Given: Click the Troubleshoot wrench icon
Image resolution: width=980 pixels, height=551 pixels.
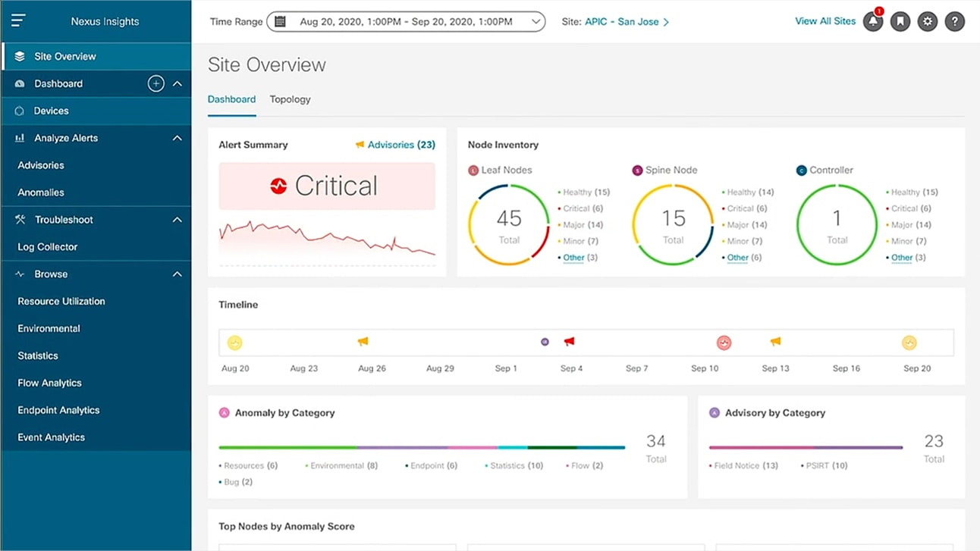Looking at the screenshot, I should pos(22,219).
